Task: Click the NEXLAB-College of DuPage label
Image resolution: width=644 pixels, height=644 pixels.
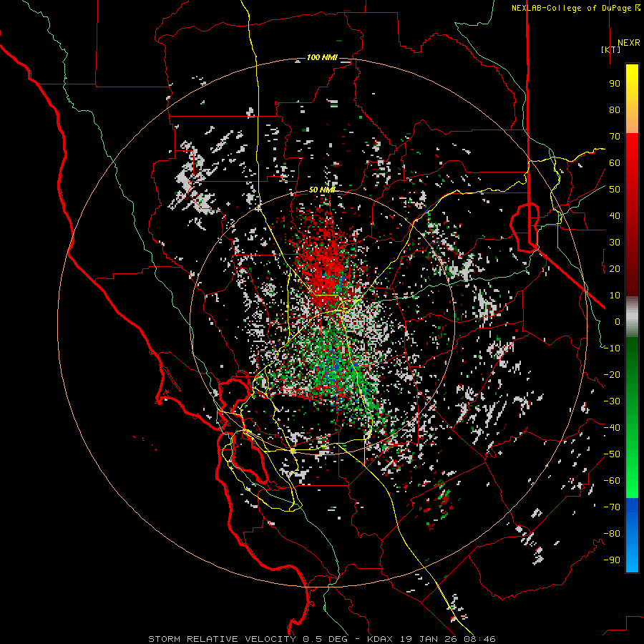Action: [575, 8]
